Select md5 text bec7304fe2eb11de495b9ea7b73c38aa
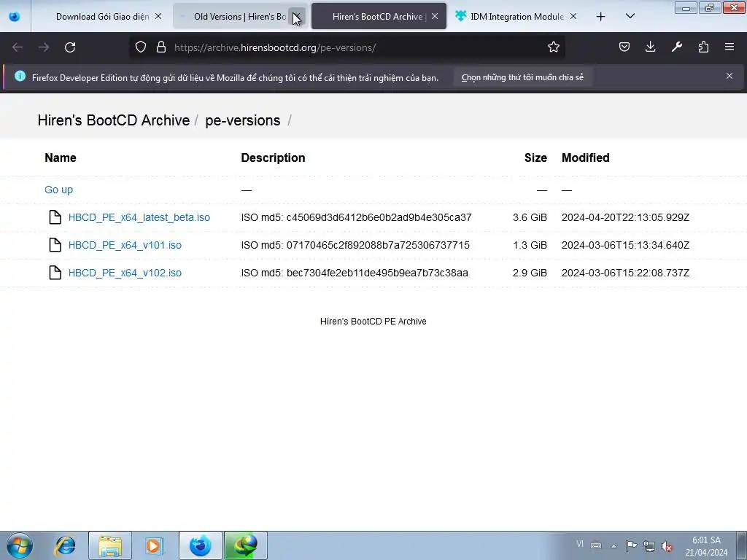This screenshot has height=560, width=747. (x=377, y=273)
